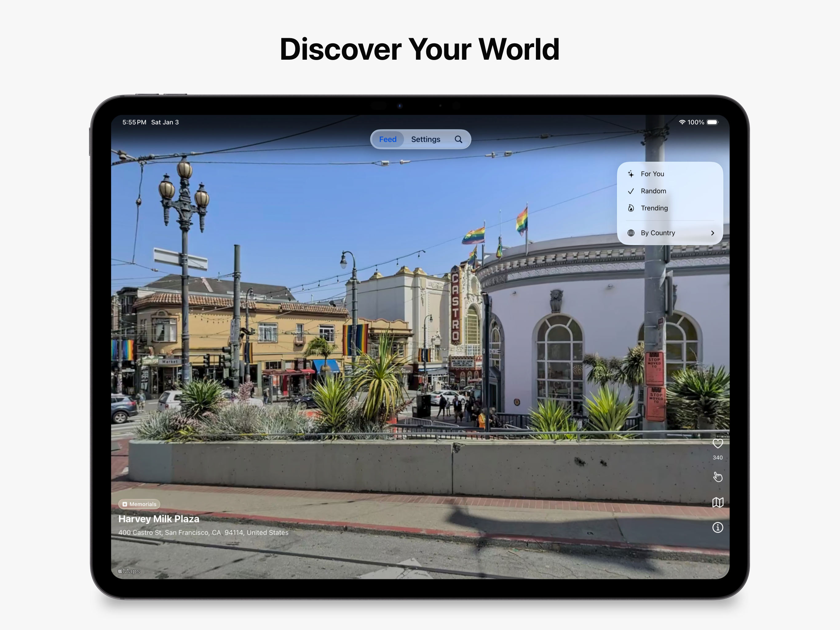Expand the By Country submenu chevron

click(712, 233)
